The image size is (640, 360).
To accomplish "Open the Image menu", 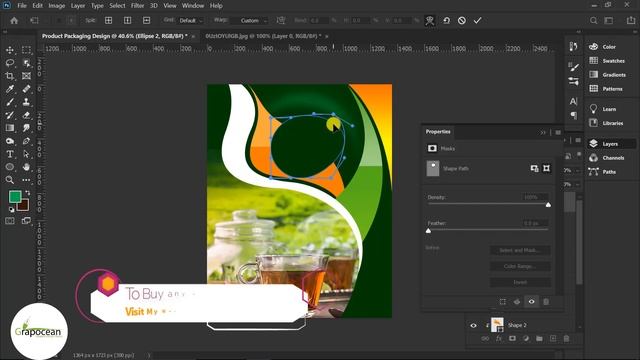I will 57,6.
